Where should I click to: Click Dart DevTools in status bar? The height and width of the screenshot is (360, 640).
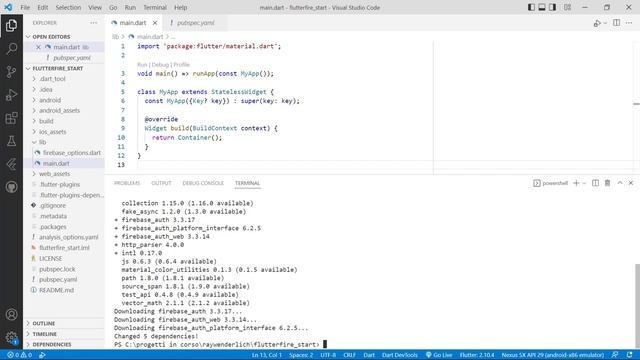(x=400, y=355)
